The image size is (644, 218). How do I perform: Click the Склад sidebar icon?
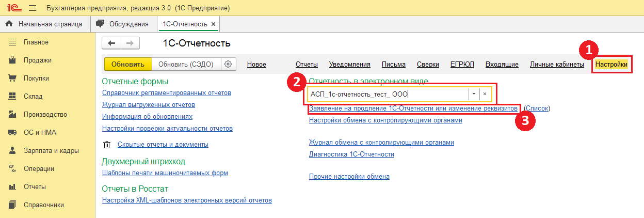click(12, 96)
